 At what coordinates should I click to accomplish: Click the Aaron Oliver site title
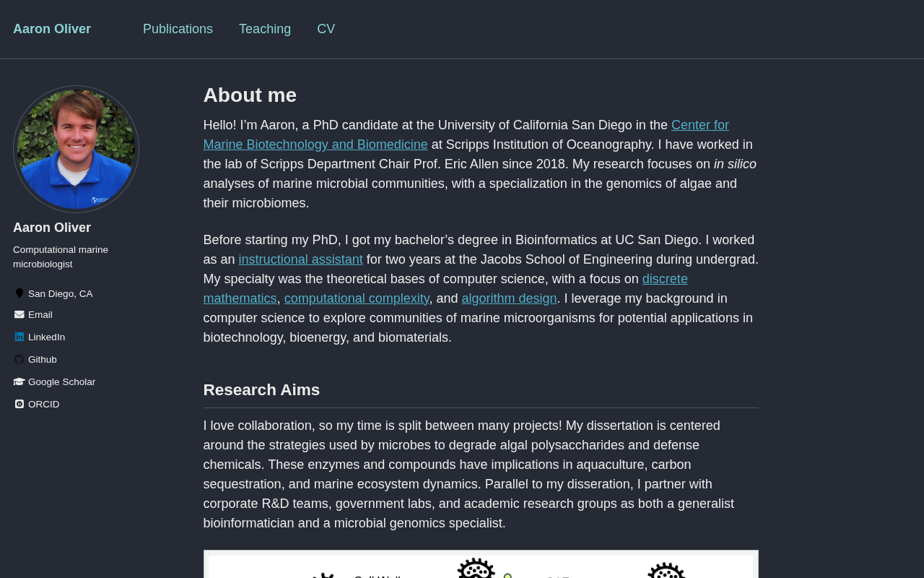tap(52, 29)
